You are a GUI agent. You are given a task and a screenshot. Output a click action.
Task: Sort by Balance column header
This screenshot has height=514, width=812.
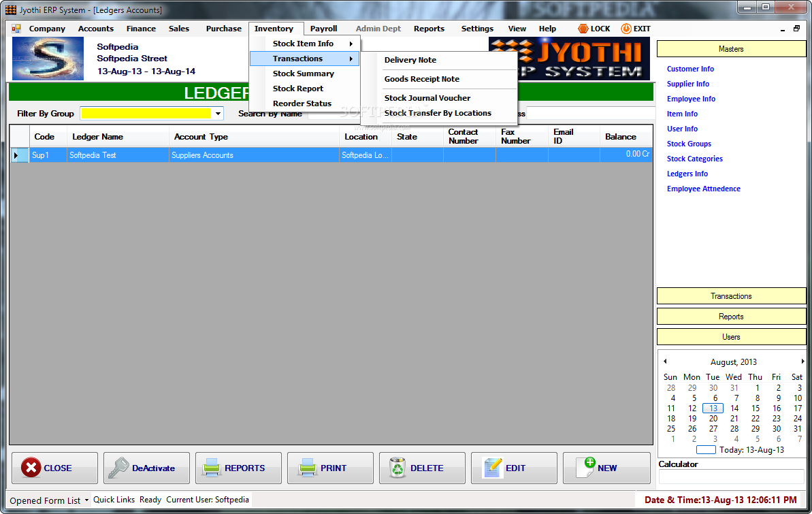click(x=626, y=137)
